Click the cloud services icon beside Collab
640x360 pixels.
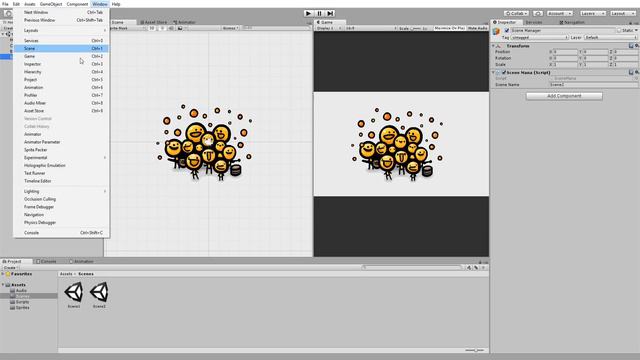coord(538,13)
